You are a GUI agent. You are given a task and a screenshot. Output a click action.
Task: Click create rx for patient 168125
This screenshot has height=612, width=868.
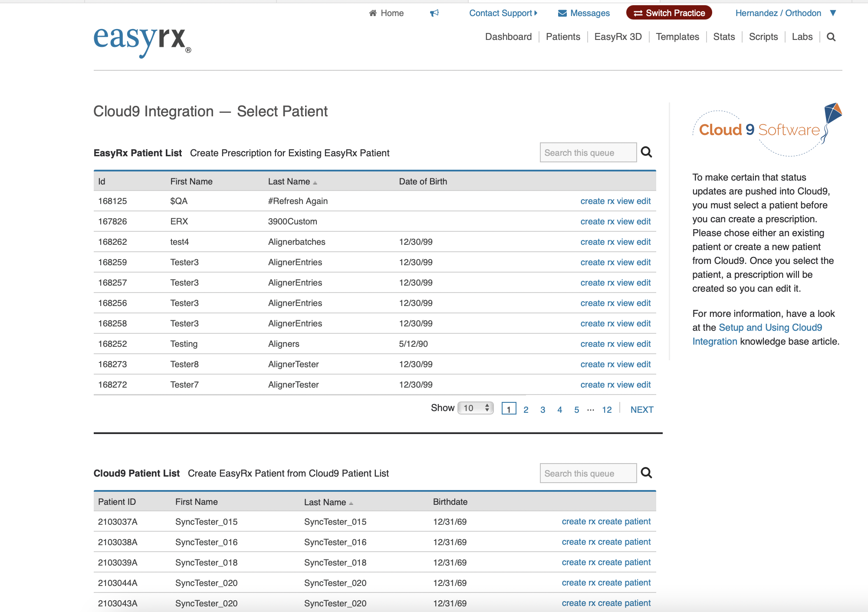click(x=598, y=201)
